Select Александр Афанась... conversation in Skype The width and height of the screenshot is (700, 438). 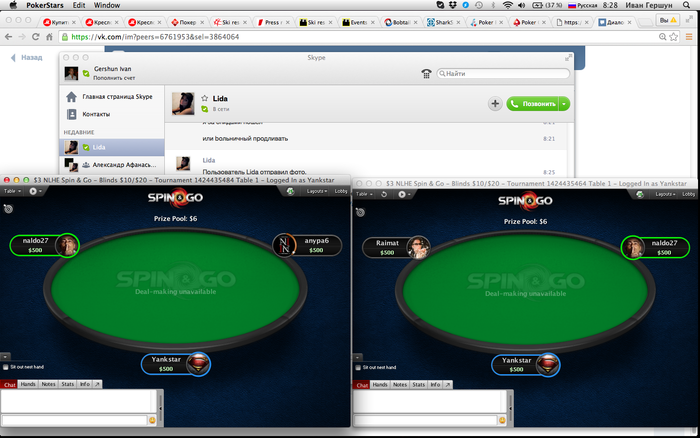click(112, 165)
